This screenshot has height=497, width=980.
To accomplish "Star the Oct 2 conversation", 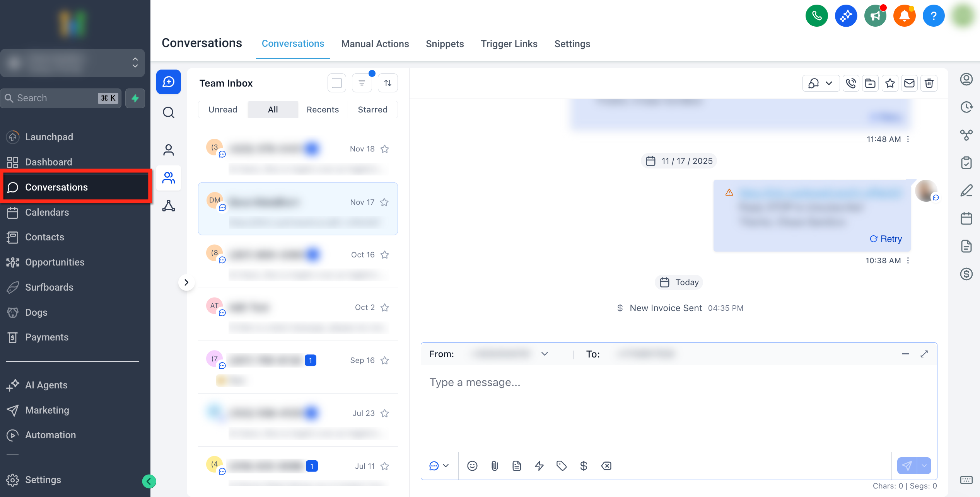I will pyautogui.click(x=384, y=308).
